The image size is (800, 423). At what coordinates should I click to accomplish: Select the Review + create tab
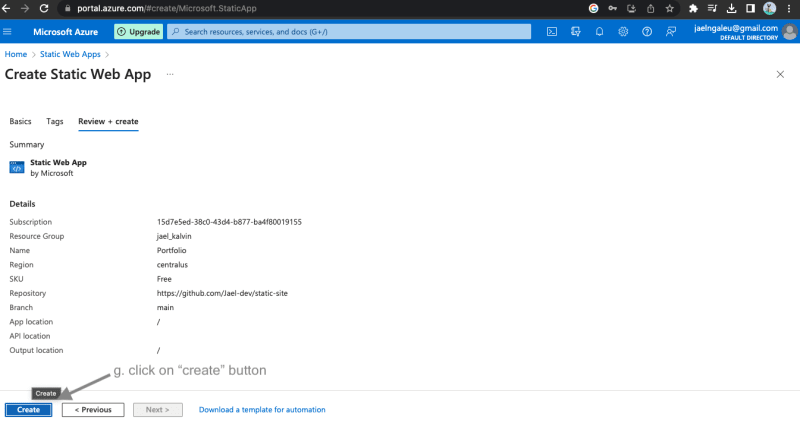108,121
